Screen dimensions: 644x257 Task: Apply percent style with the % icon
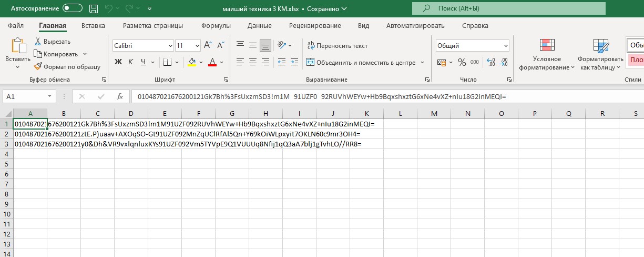[x=462, y=62]
